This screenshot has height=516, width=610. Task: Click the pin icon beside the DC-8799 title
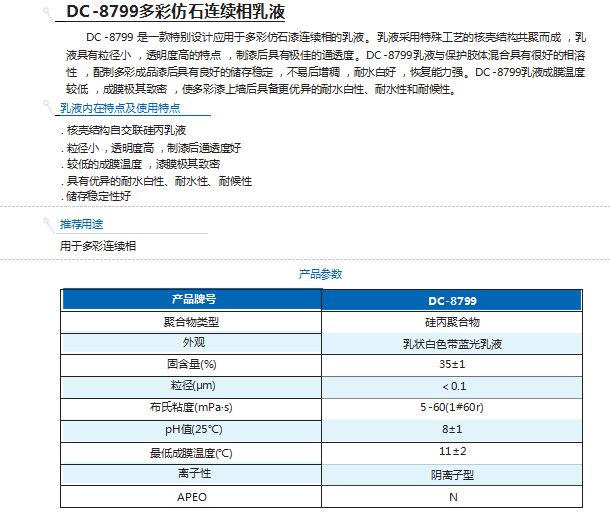49,15
